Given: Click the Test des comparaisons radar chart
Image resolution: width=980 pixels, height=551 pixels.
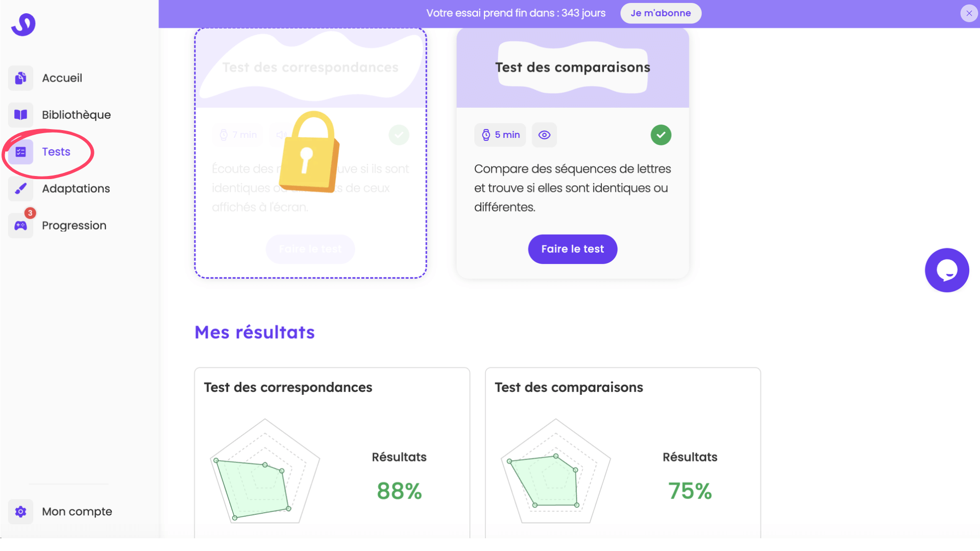Looking at the screenshot, I should pyautogui.click(x=556, y=472).
